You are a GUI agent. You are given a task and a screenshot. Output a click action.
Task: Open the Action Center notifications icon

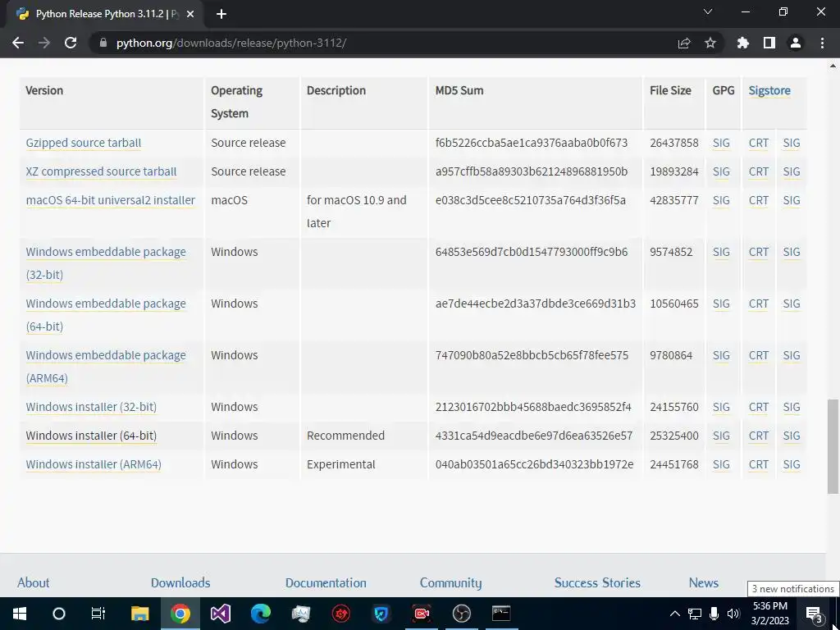tap(815, 614)
